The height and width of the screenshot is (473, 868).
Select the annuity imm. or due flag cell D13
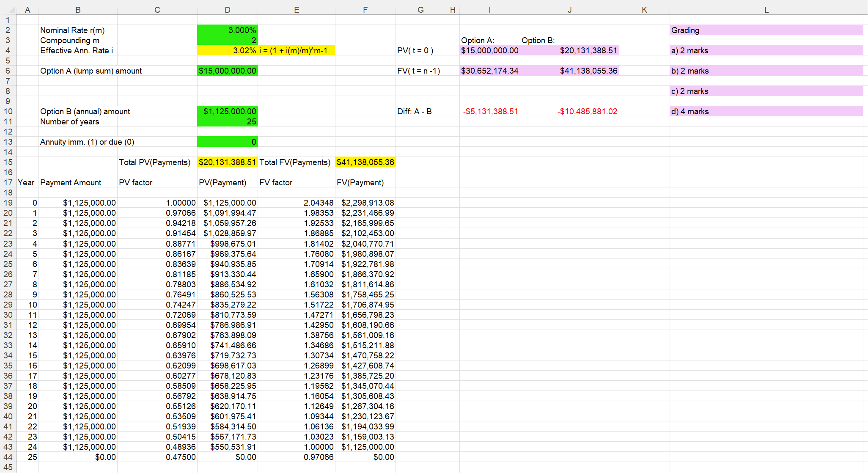coord(228,142)
